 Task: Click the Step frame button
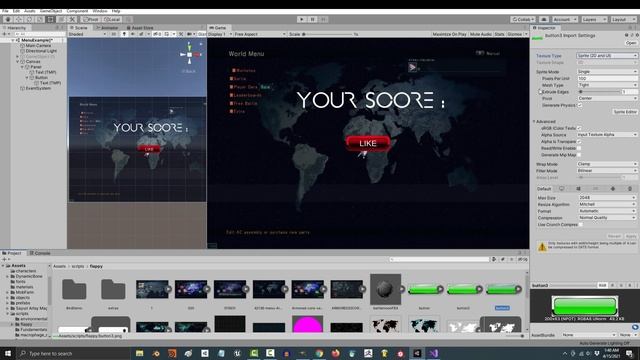(x=323, y=19)
